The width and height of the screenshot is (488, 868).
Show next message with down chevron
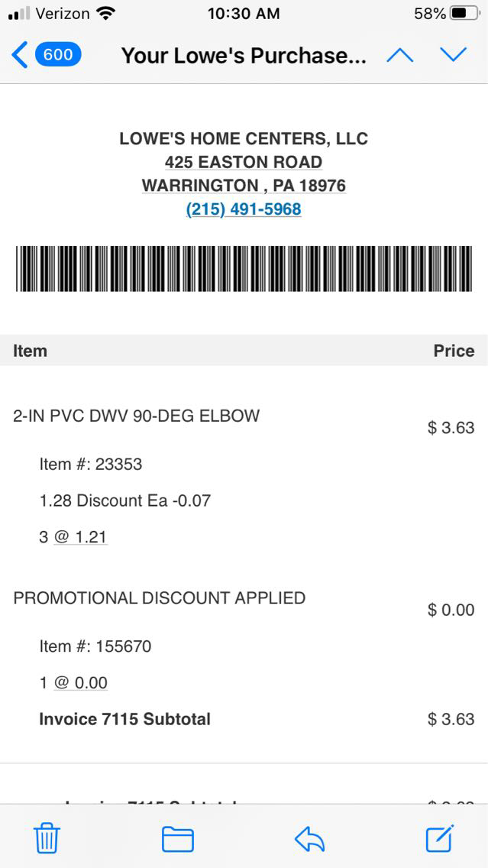453,55
